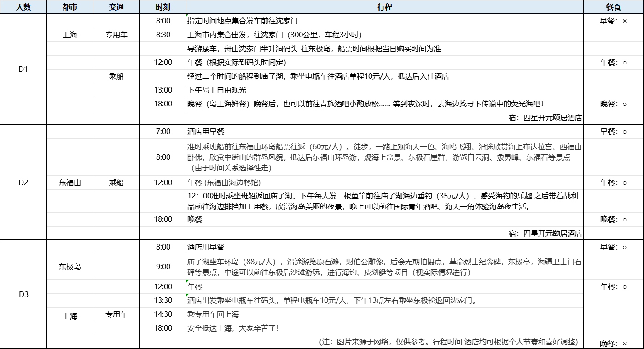Image resolution: width=644 pixels, height=349 pixels.
Task: Select the 乘专用车回上海 itinerary cell
Action: pos(384,314)
